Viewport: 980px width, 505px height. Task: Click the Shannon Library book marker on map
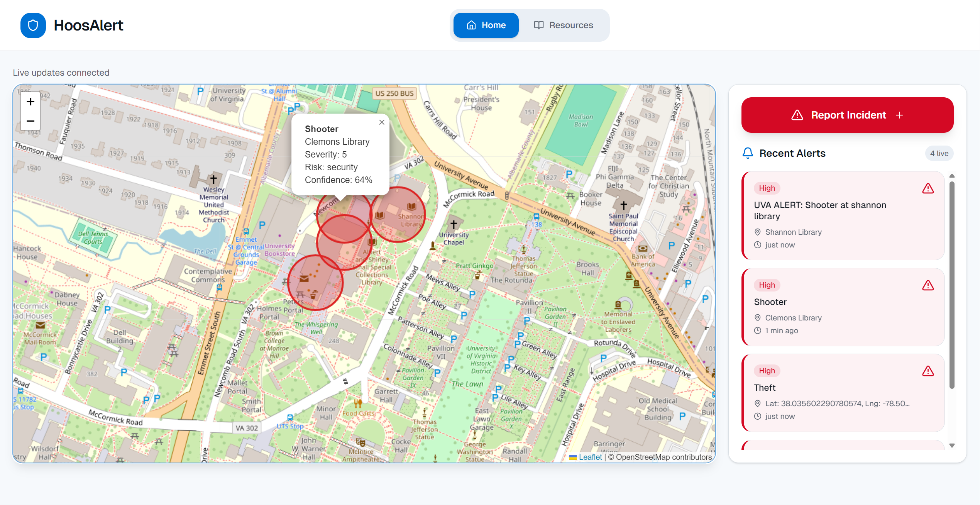point(411,206)
